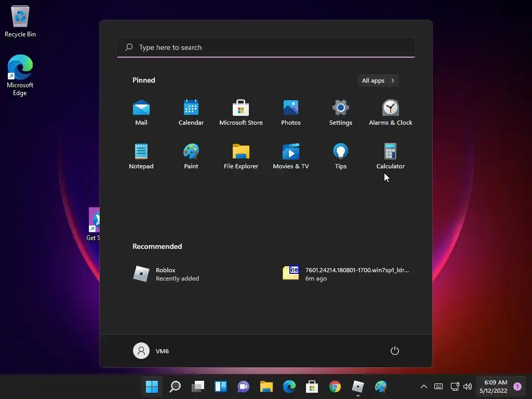Open Microsoft Store in the Pinned section
532x399 pixels.
(241, 113)
